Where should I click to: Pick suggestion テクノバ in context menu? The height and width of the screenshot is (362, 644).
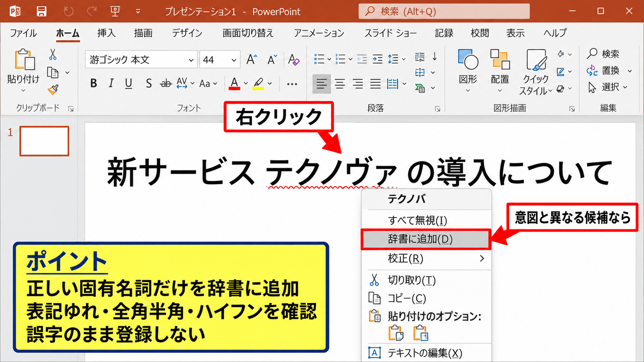point(427,199)
